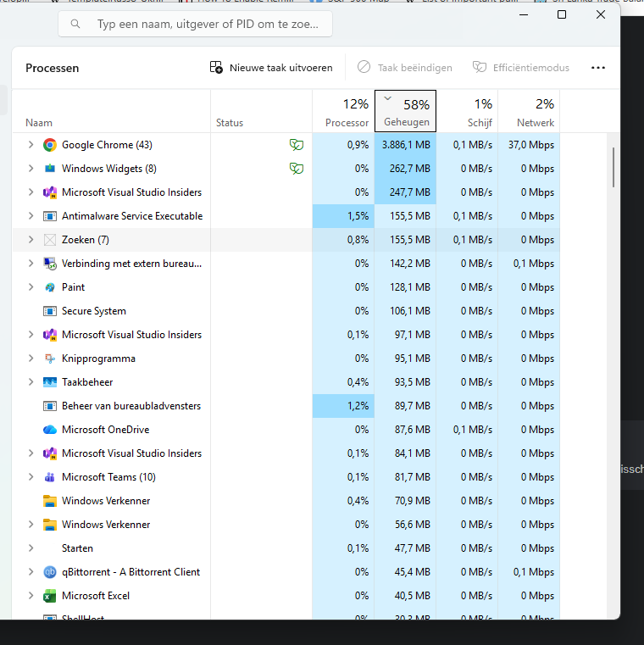Click the Beheer van bureaubladvensters icon
Screen dimensions: 644x645
point(50,406)
